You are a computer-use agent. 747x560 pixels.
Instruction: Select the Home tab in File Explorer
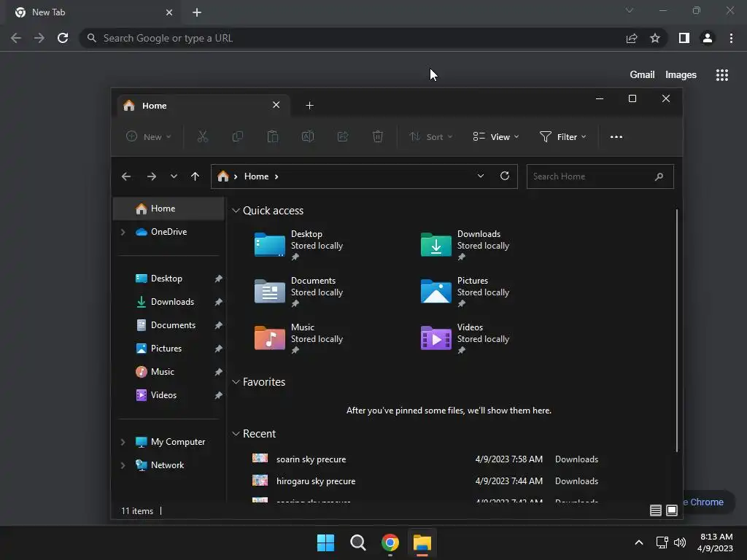coord(203,105)
